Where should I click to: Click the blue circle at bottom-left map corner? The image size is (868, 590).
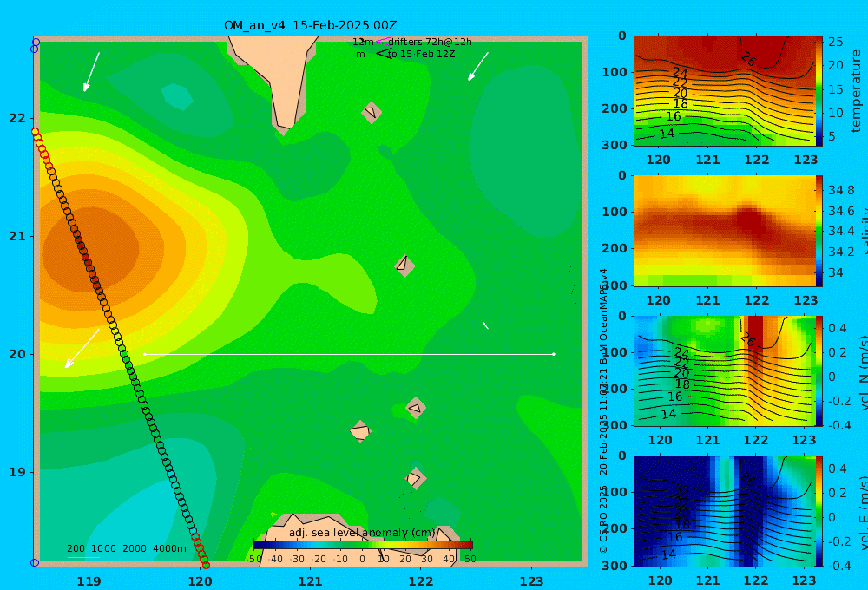tap(35, 563)
